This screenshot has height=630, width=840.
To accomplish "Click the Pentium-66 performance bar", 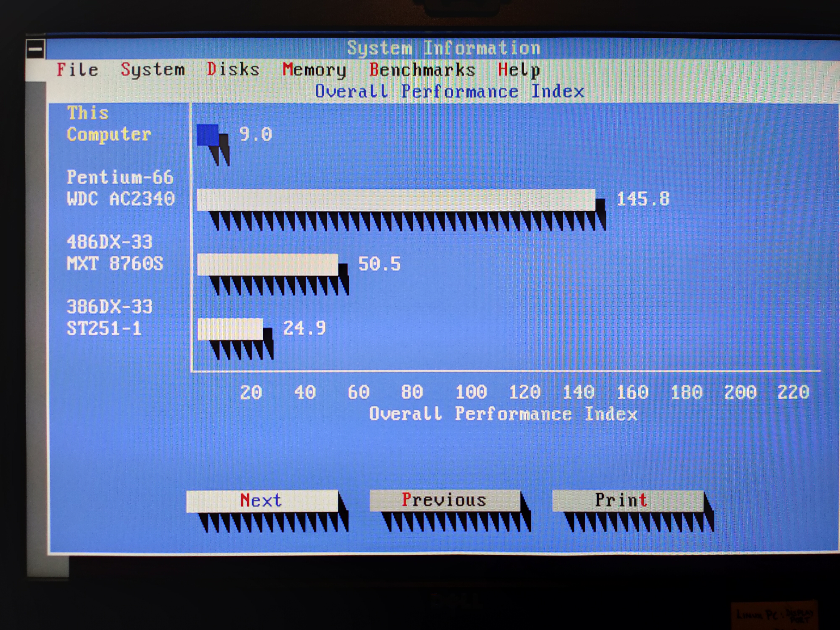I will point(396,200).
